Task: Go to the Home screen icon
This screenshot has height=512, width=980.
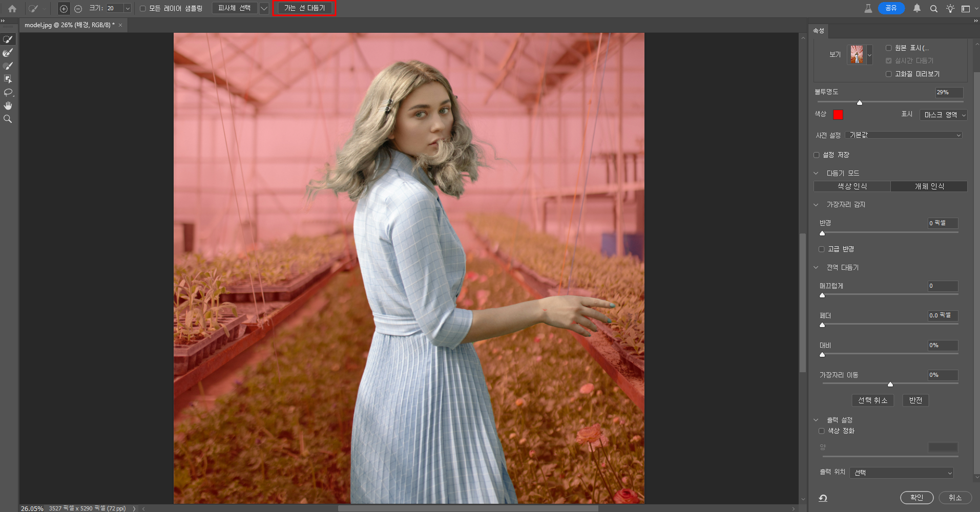Action: click(12, 8)
